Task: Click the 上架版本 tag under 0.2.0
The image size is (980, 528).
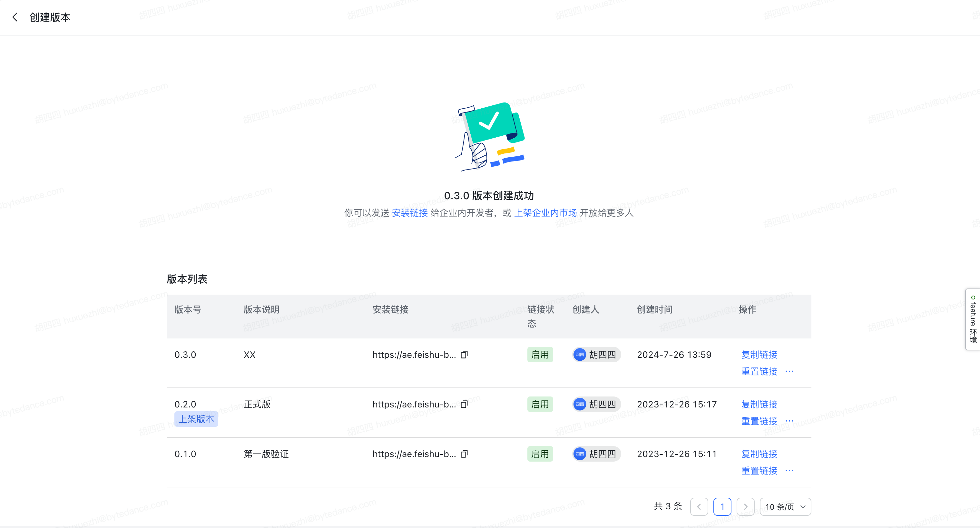Action: [x=196, y=419]
